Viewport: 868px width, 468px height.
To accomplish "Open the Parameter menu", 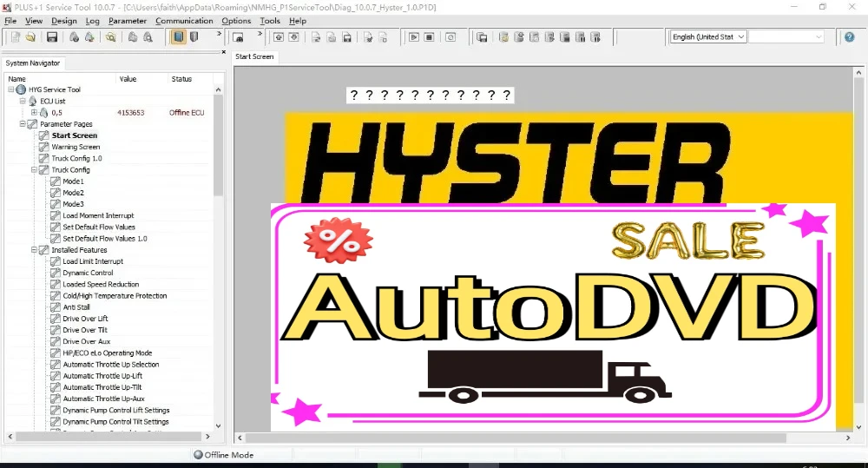I will pyautogui.click(x=128, y=21).
